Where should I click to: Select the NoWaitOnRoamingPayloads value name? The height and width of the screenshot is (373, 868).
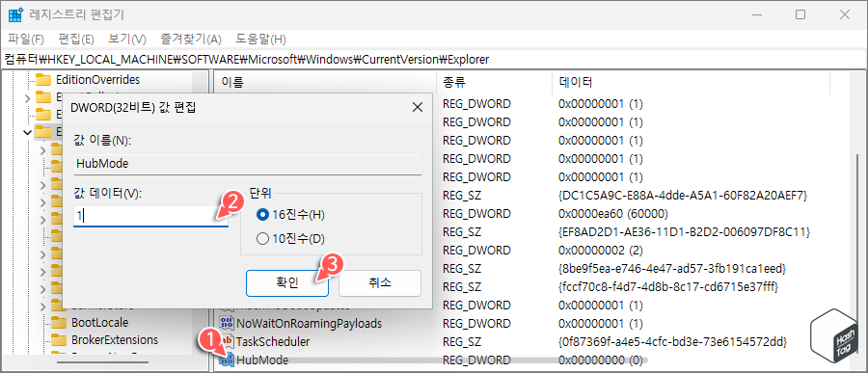coord(309,323)
